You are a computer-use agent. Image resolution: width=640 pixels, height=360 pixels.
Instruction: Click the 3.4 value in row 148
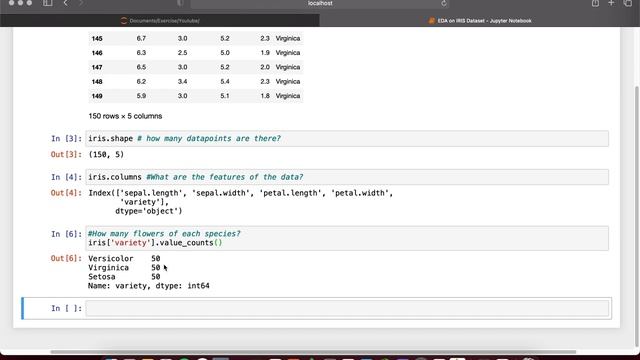[182, 82]
